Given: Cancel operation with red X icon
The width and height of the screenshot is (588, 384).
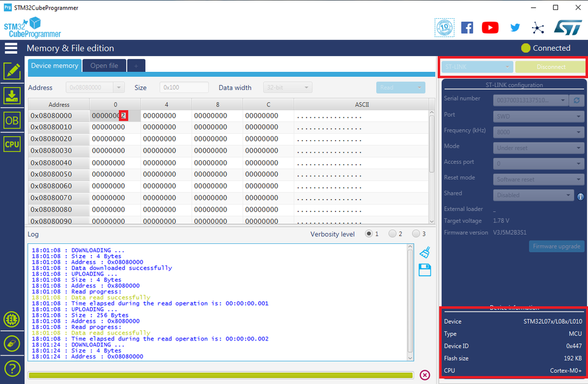Looking at the screenshot, I should [425, 375].
